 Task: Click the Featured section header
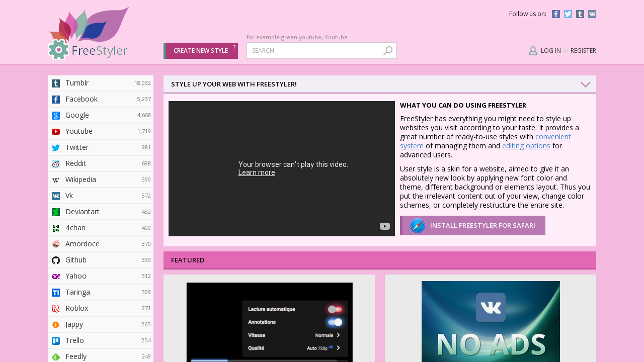[380, 260]
